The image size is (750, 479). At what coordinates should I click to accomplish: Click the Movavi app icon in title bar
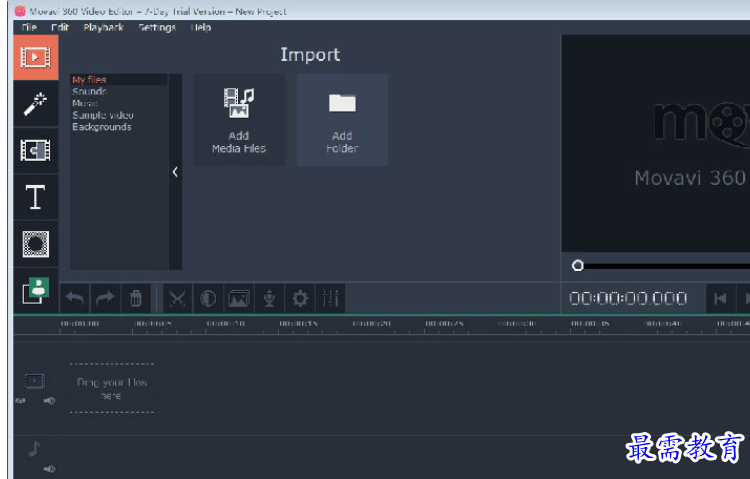[20, 11]
